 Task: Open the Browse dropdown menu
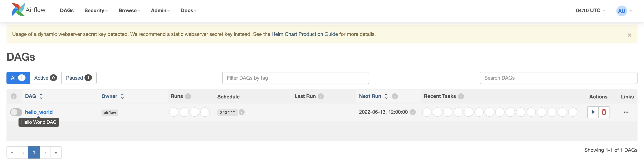(129, 10)
